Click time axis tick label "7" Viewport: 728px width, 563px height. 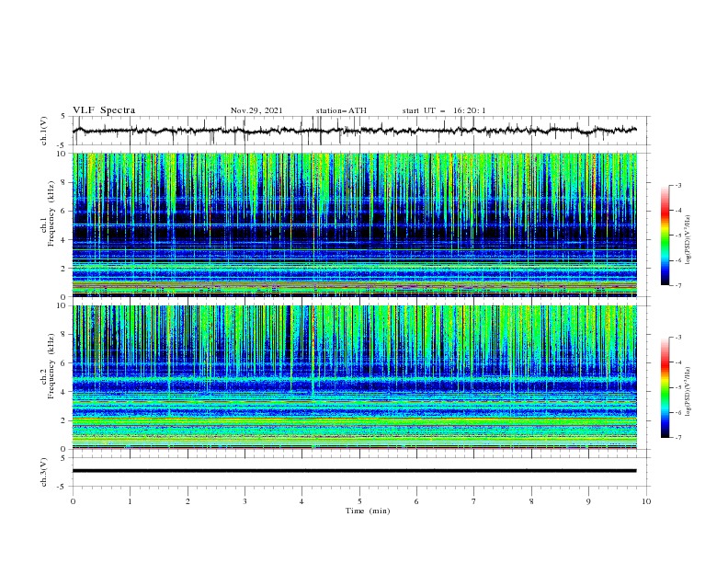click(x=474, y=501)
